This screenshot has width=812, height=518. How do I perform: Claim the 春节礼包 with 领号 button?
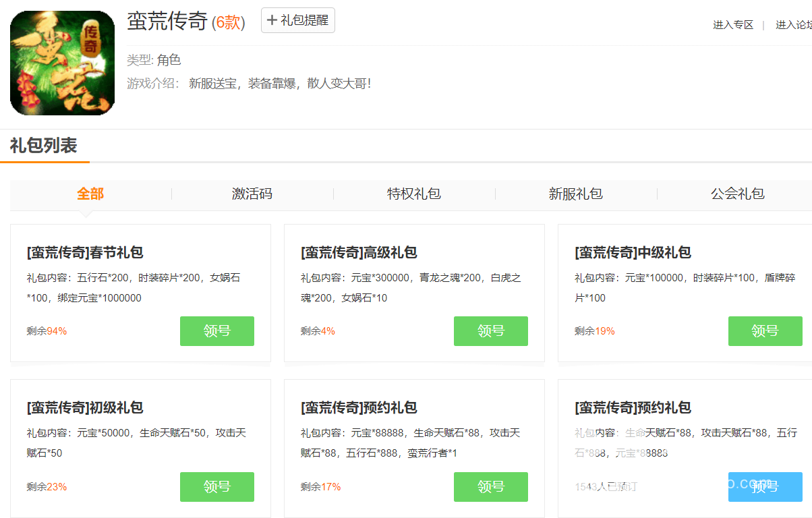[x=217, y=331]
